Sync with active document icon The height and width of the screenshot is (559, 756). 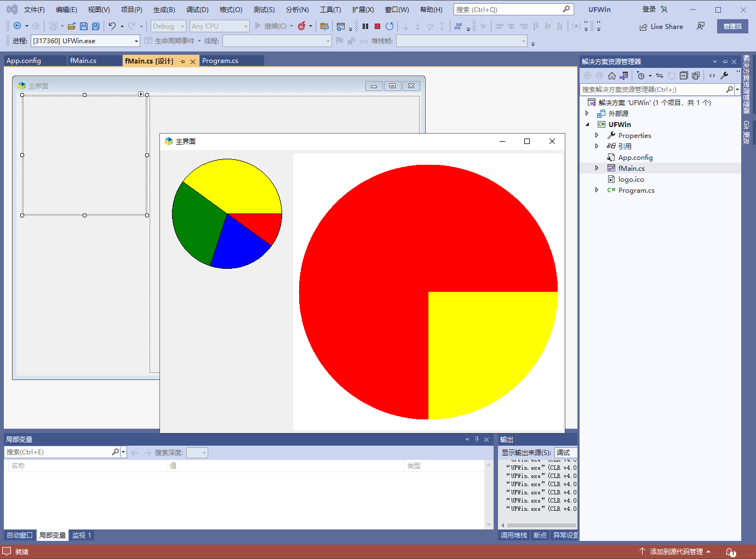[660, 76]
